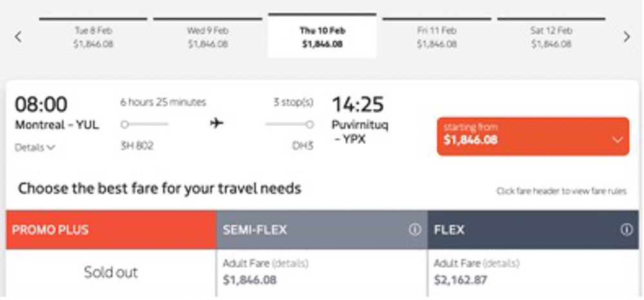Open FLEX adult fare details link
Screen dimensions: 644x300
tap(501, 263)
